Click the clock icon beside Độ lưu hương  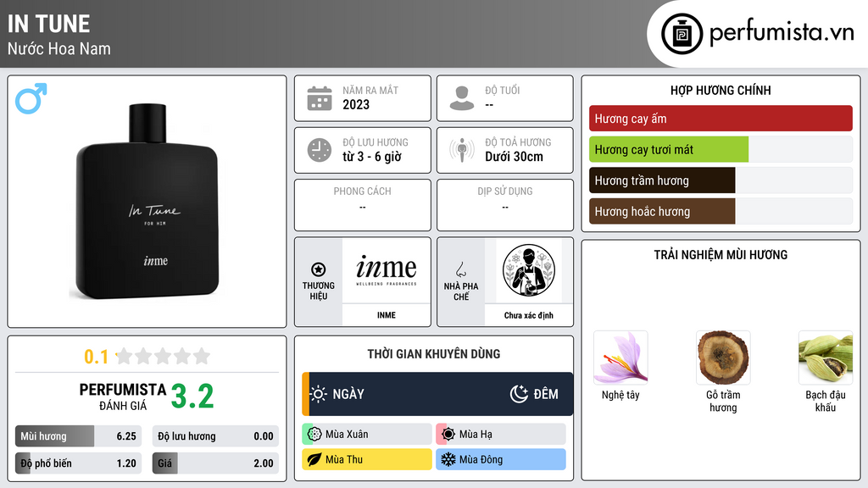click(320, 150)
